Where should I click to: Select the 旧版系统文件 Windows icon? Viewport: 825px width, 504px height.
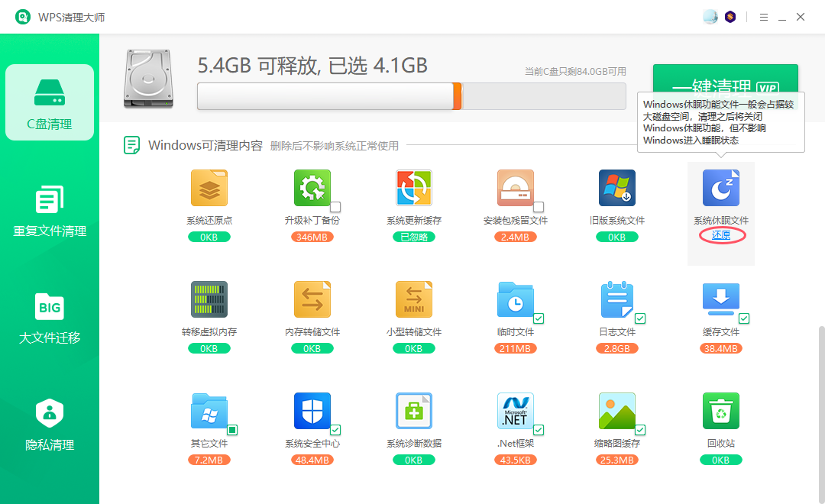click(x=617, y=188)
